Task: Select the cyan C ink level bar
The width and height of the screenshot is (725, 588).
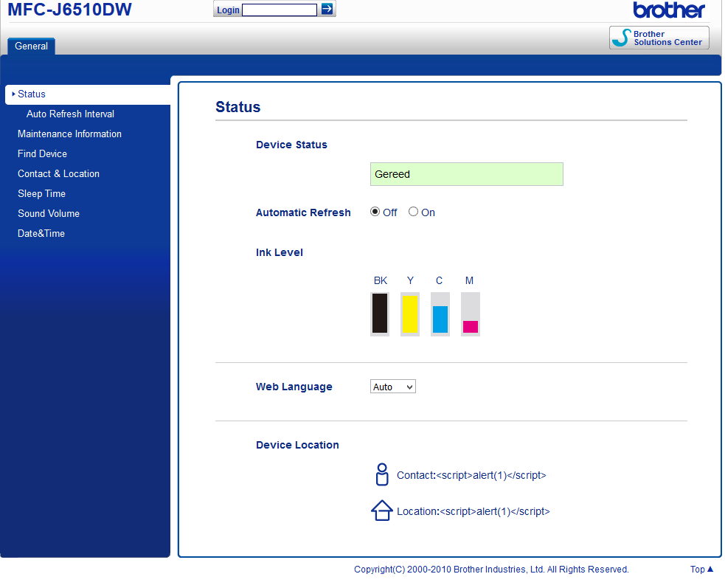Action: 440,314
